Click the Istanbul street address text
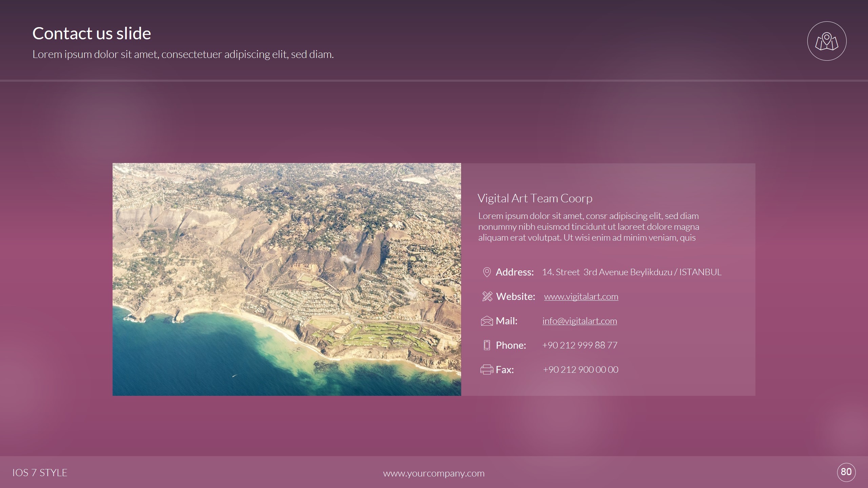 click(x=631, y=272)
